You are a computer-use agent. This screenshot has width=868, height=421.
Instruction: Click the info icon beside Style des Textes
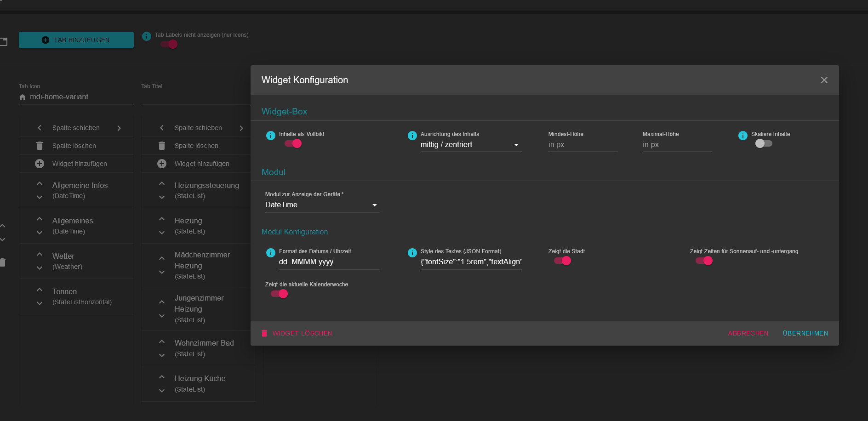[x=412, y=252]
